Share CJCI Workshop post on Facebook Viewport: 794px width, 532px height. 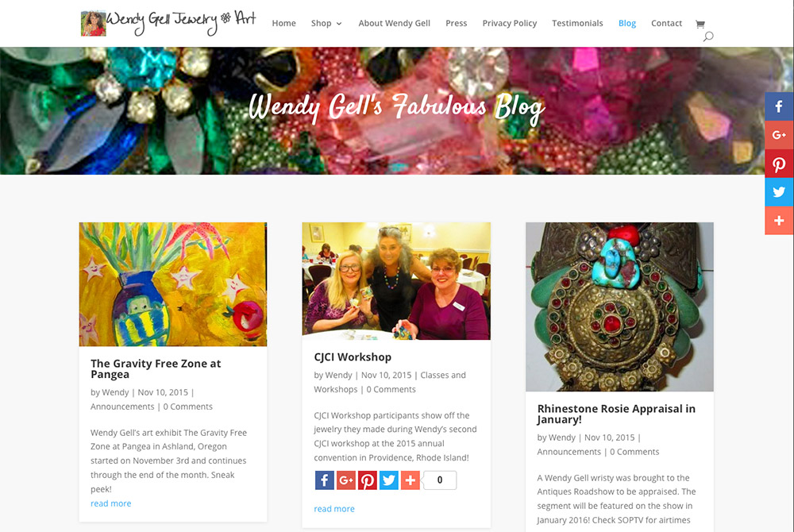coord(325,480)
